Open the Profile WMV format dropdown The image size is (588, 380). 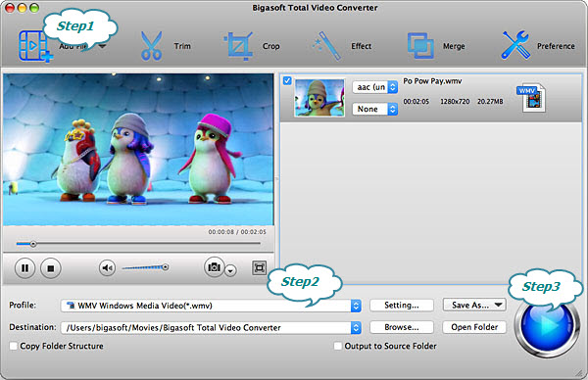point(211,306)
